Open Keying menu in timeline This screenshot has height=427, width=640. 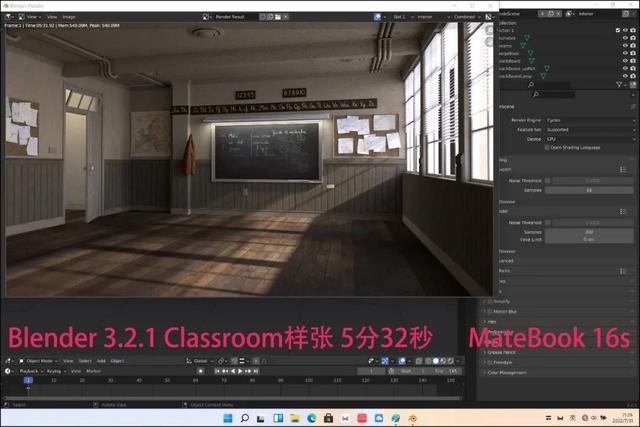(56, 371)
